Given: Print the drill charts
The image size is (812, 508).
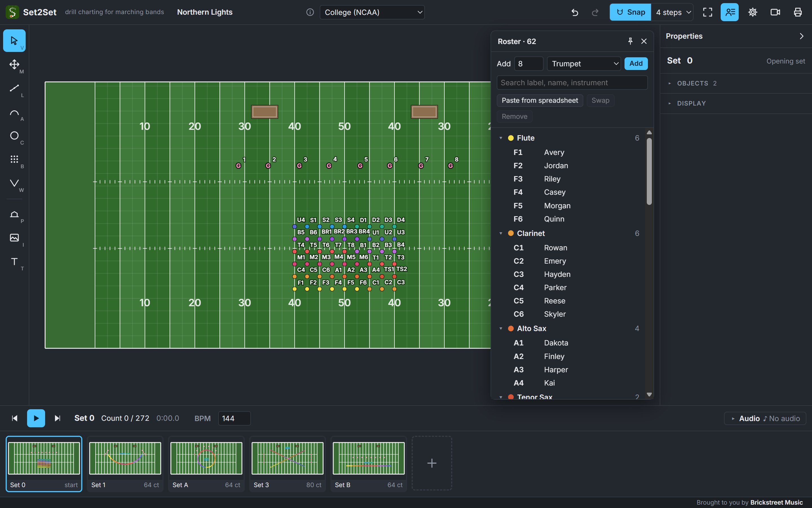Looking at the screenshot, I should pyautogui.click(x=798, y=12).
